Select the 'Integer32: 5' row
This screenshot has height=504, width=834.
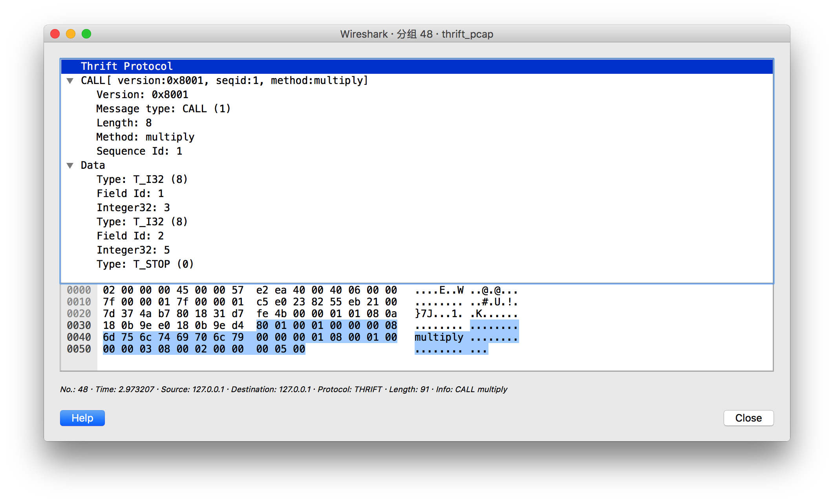[x=417, y=250]
